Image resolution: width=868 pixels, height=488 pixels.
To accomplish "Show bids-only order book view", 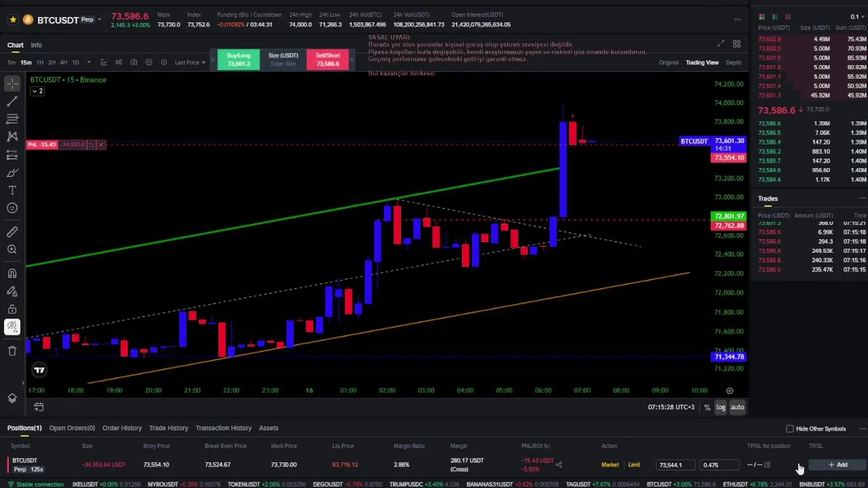I will coord(774,17).
